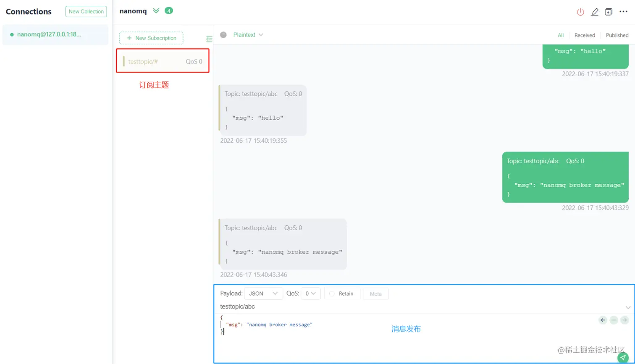Screen dimensions: 635x364
Task: Open the Plaintext format dropdown
Action: [x=248, y=35]
